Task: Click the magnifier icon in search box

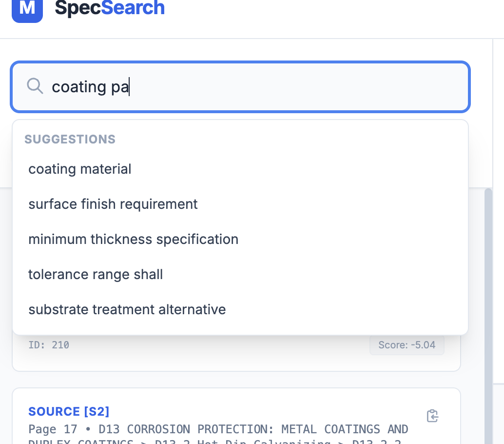Action: tap(35, 86)
